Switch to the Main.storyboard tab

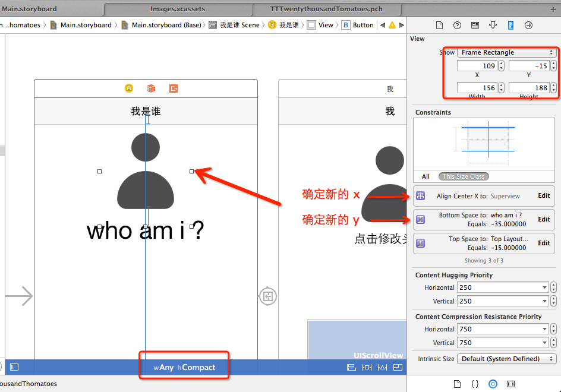tap(29, 9)
